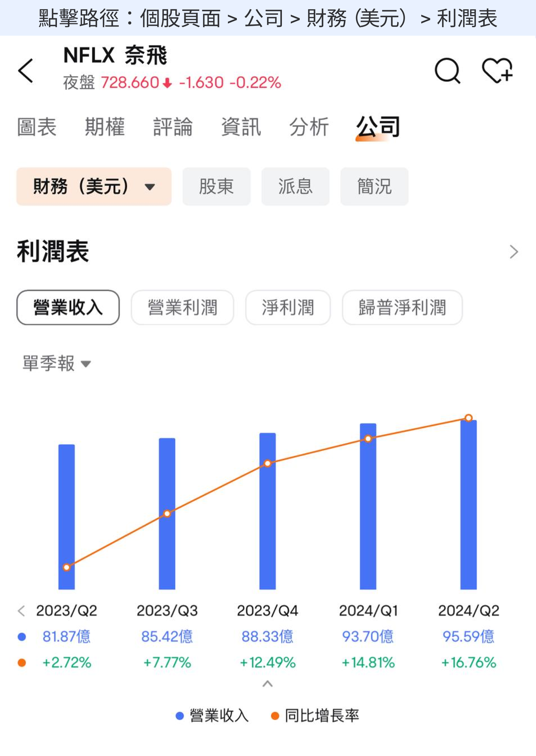
Task: Go to previous quarters with left arrow
Action: pyautogui.click(x=22, y=611)
